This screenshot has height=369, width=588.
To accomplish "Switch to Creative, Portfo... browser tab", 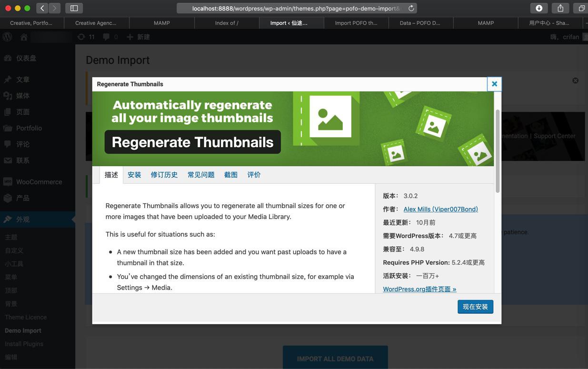I will 32,23.
